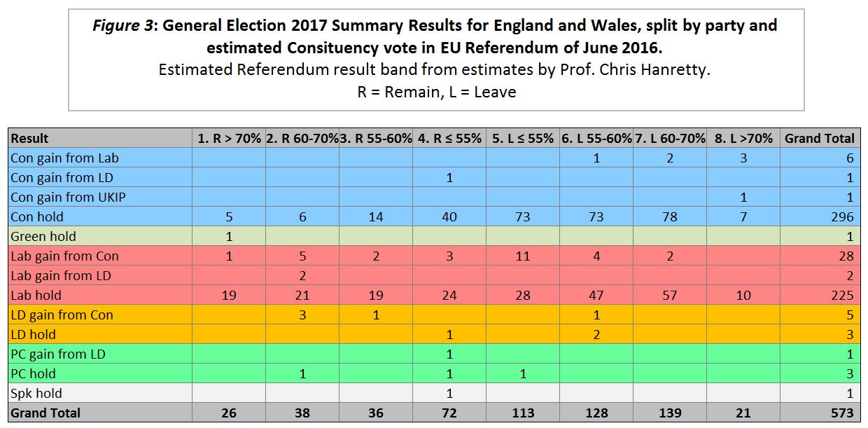Click the 'Con gain from UKIP' row label
Image resolution: width=868 pixels, height=428 pixels.
click(68, 198)
